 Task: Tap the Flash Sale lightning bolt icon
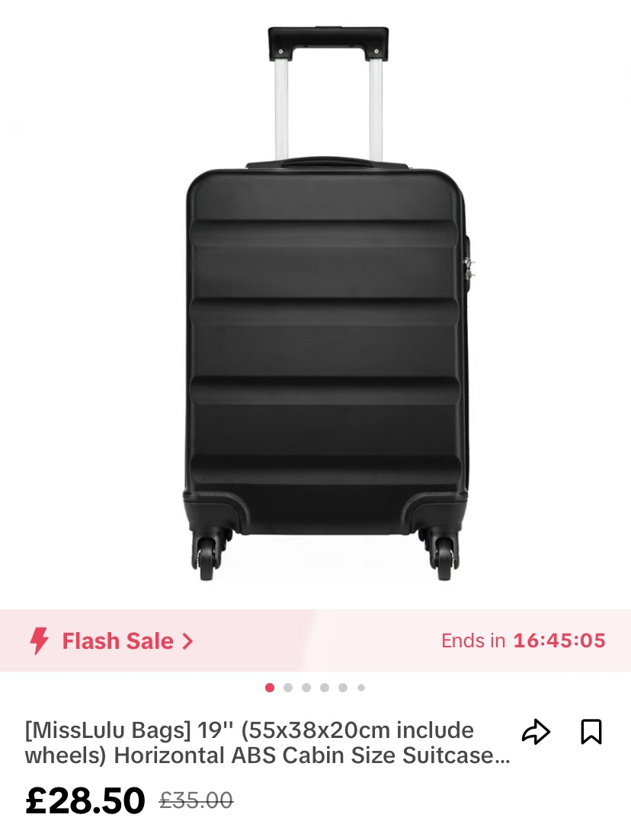pos(39,640)
